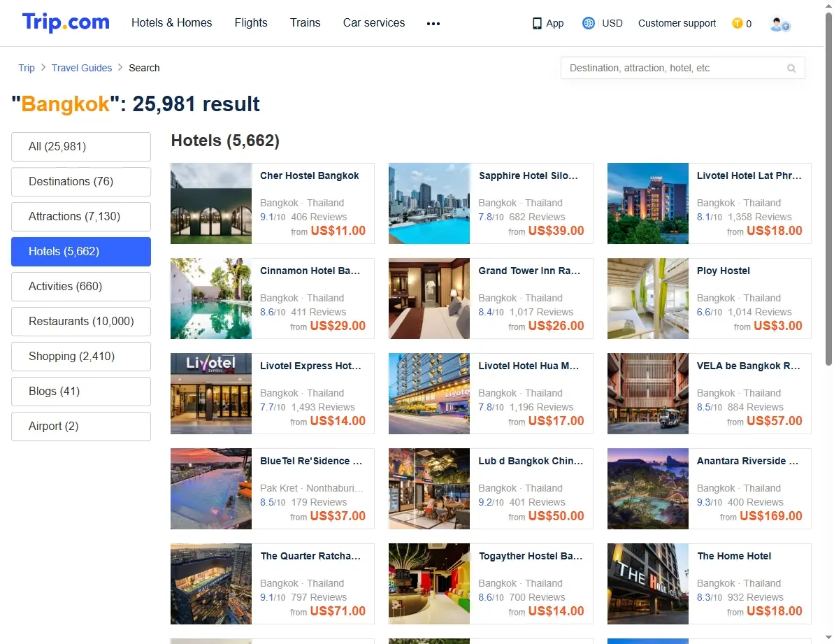834x644 pixels.
Task: Open Anantara Riverside resort photo
Action: coord(648,489)
